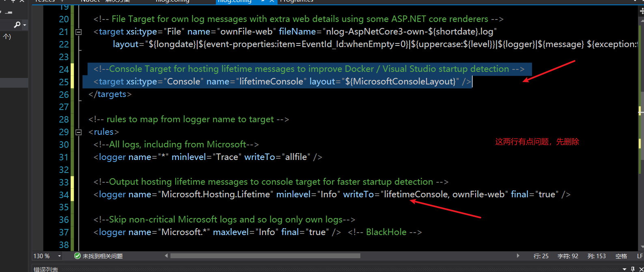
Task: Click the 'nlog-AspNetCore3-own-${shortdate}.log' file name value
Action: pos(409,32)
